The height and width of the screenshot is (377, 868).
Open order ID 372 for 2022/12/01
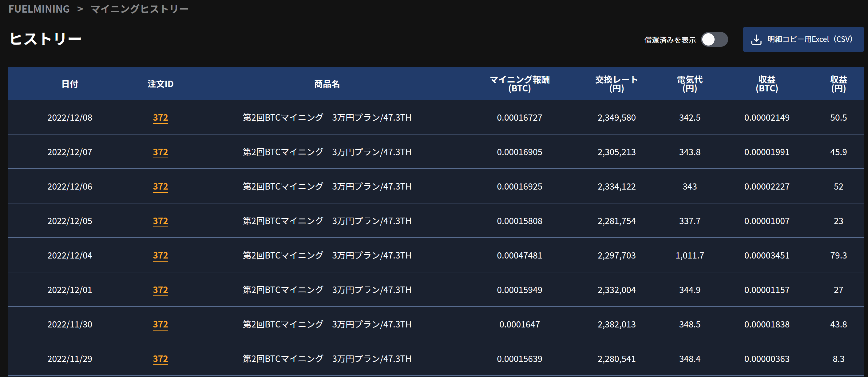(161, 290)
